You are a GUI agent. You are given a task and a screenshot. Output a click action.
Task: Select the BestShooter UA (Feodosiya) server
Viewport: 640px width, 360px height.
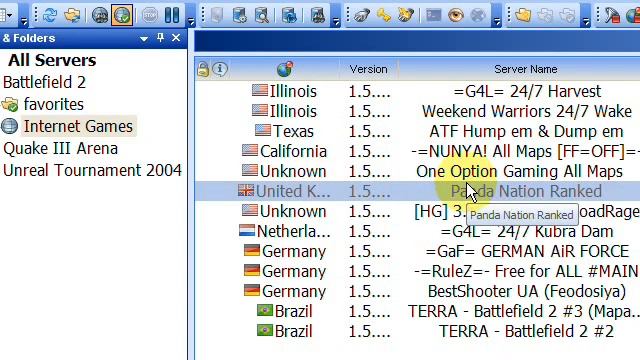[x=527, y=291]
